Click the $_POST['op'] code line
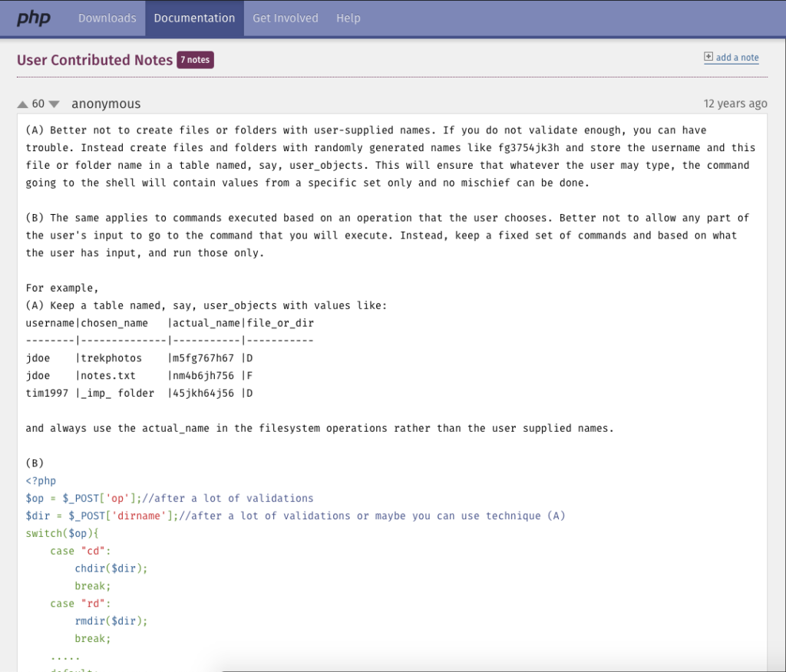 [169, 499]
